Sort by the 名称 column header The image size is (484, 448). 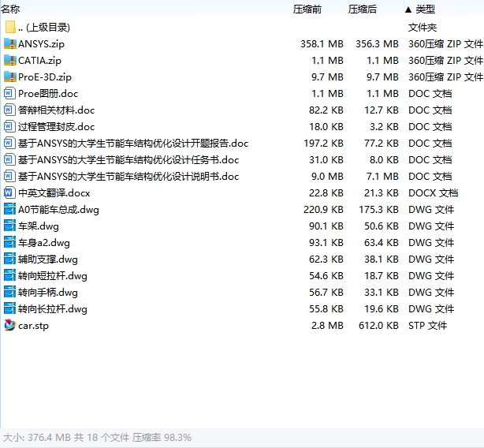[x=10, y=9]
